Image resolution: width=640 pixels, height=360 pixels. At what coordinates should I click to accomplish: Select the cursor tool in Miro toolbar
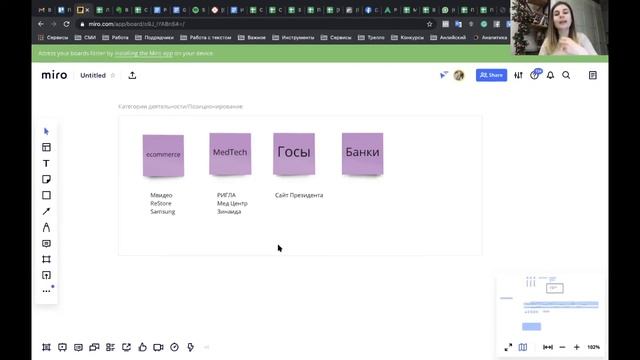click(46, 131)
